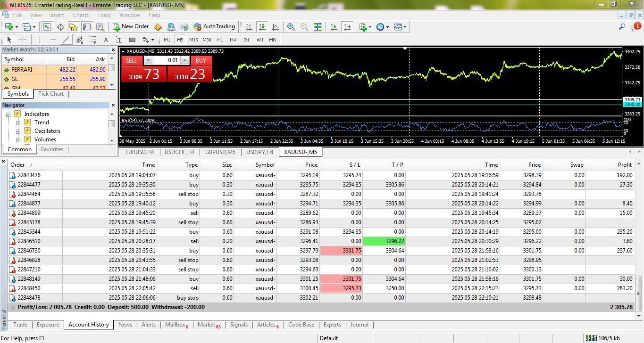
Task: Collapse the Indicators tree node
Action: click(x=8, y=114)
